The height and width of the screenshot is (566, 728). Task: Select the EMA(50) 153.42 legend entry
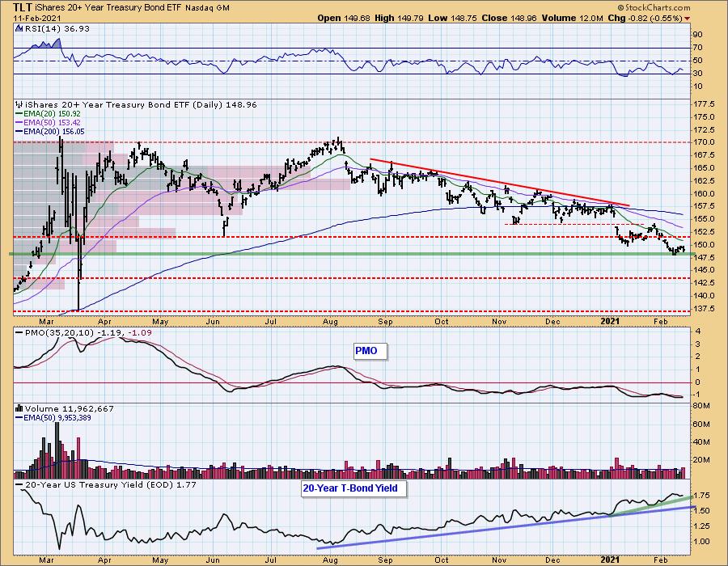[x=49, y=122]
